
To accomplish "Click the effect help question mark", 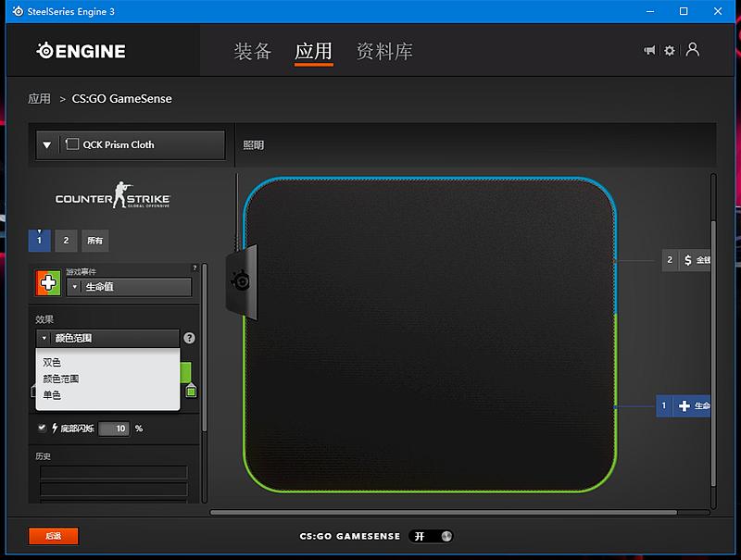I will coord(189,339).
